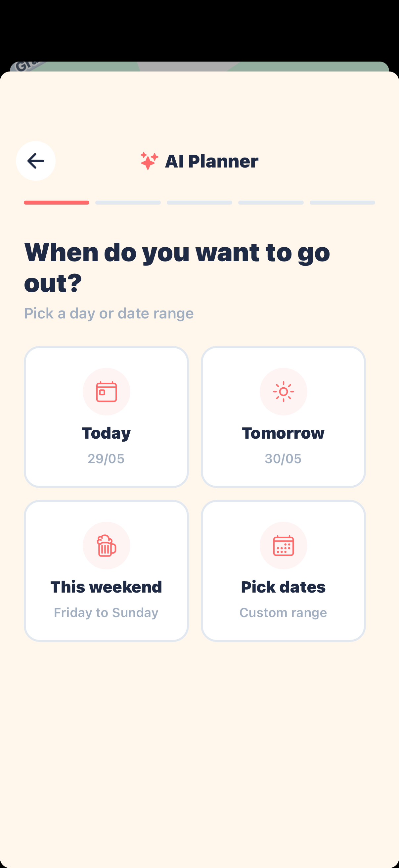Select the Tomorrow option card
The image size is (399, 868).
tap(283, 417)
